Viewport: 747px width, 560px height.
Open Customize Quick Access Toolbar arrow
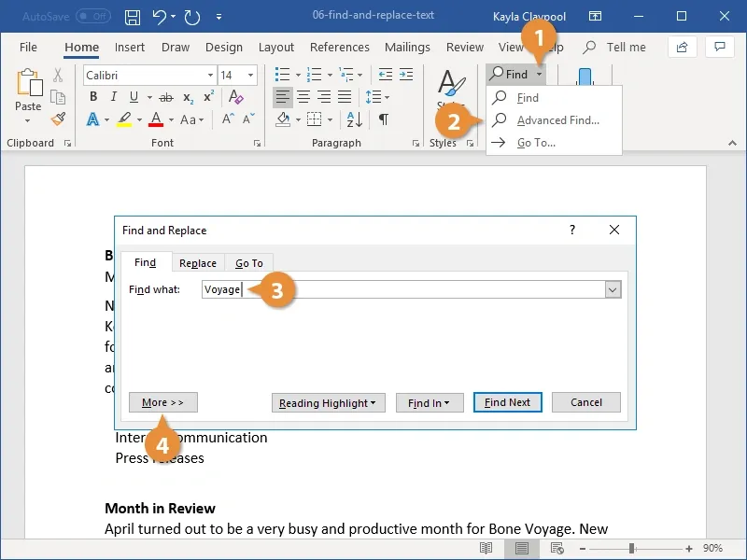click(218, 17)
